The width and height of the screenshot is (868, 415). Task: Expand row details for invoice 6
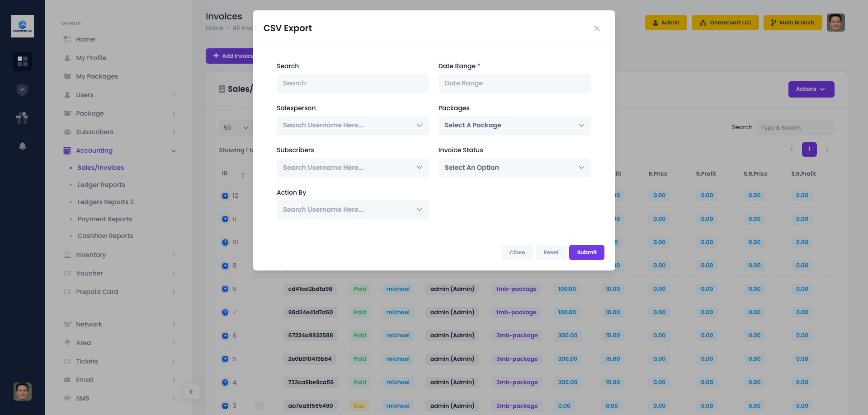coord(225,336)
